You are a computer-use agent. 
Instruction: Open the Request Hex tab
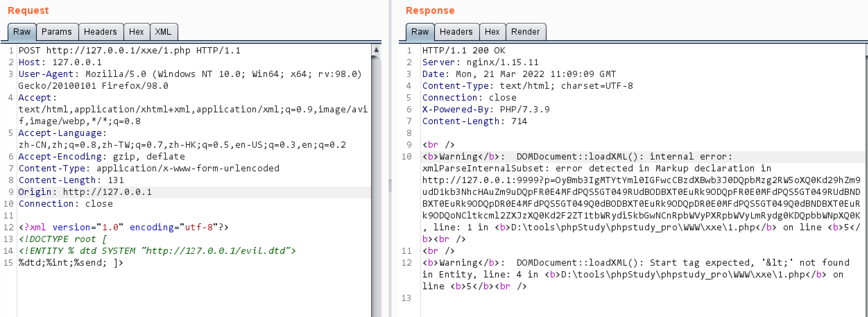click(136, 32)
